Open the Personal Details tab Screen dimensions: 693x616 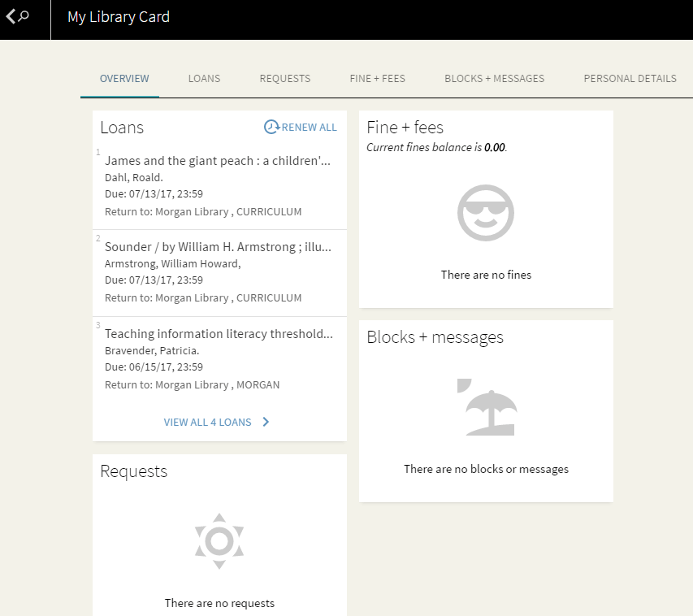point(630,78)
